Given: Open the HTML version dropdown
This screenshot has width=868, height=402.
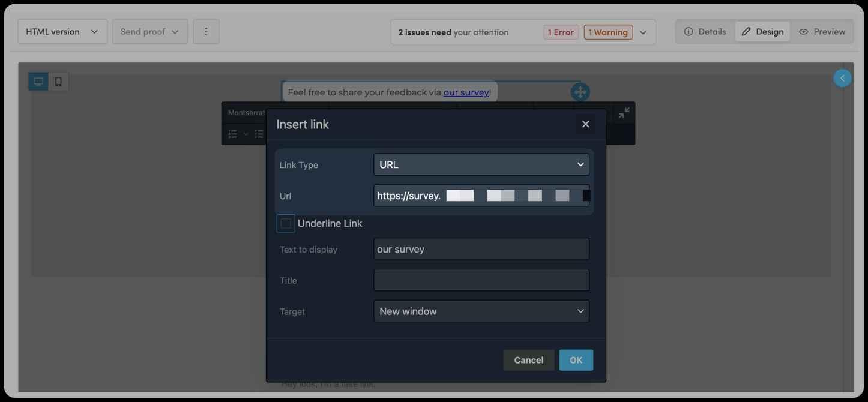Looking at the screenshot, I should [62, 32].
